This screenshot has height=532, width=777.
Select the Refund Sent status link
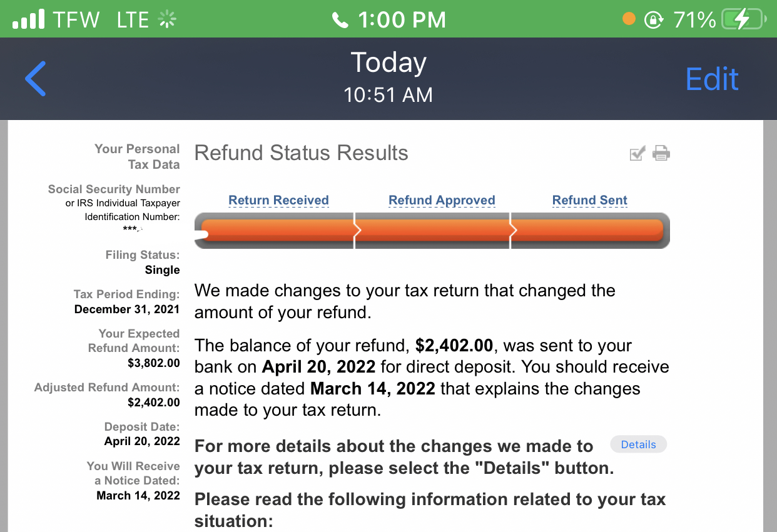click(x=589, y=199)
